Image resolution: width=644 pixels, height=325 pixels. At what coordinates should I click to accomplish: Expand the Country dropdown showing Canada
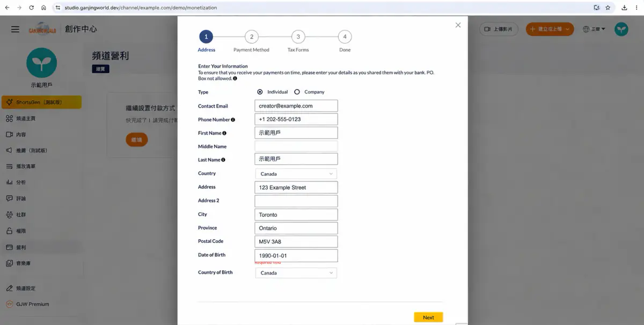tap(296, 174)
